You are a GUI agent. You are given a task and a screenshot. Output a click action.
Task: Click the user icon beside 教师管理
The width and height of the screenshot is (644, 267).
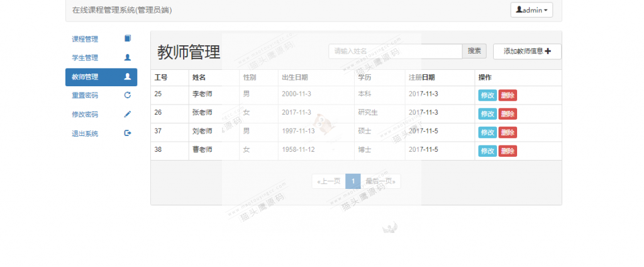pyautogui.click(x=127, y=77)
